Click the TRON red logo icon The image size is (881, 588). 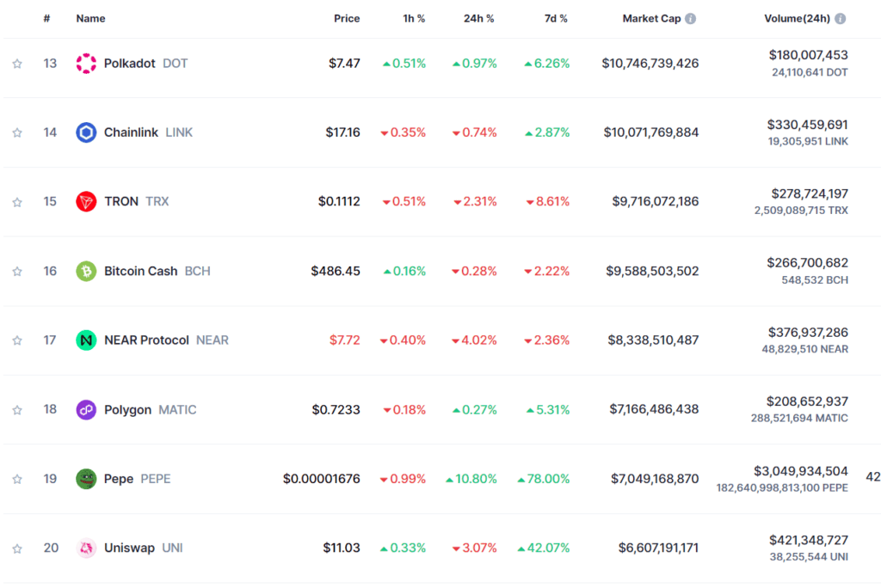click(86, 202)
